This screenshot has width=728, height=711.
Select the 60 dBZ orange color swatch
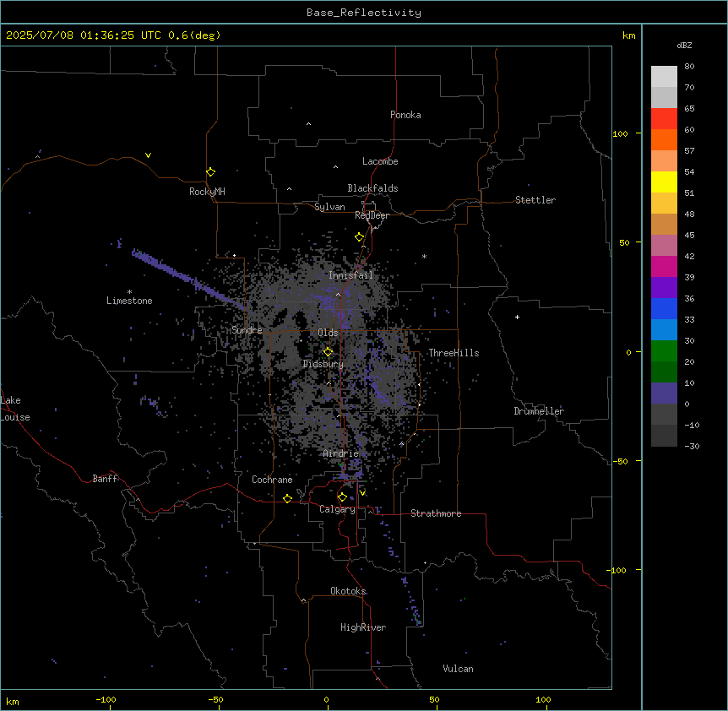[664, 140]
